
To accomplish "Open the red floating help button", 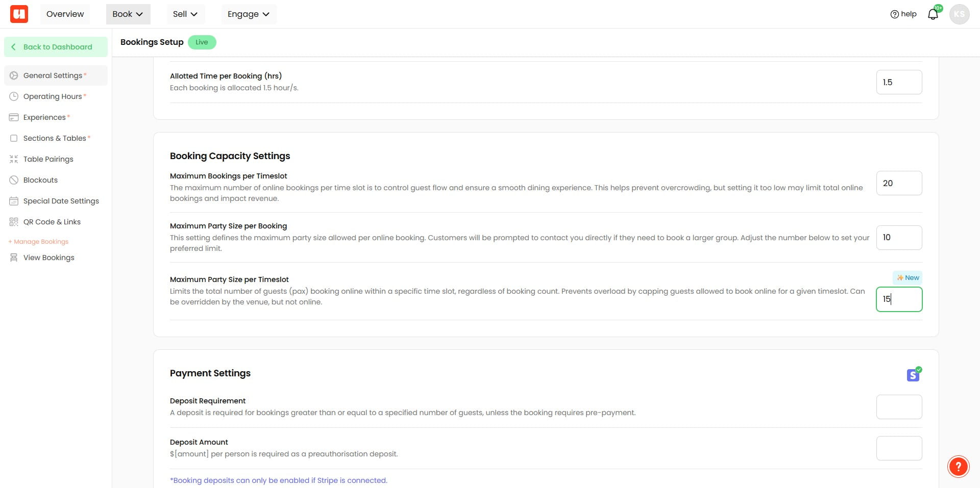I will tap(958, 466).
